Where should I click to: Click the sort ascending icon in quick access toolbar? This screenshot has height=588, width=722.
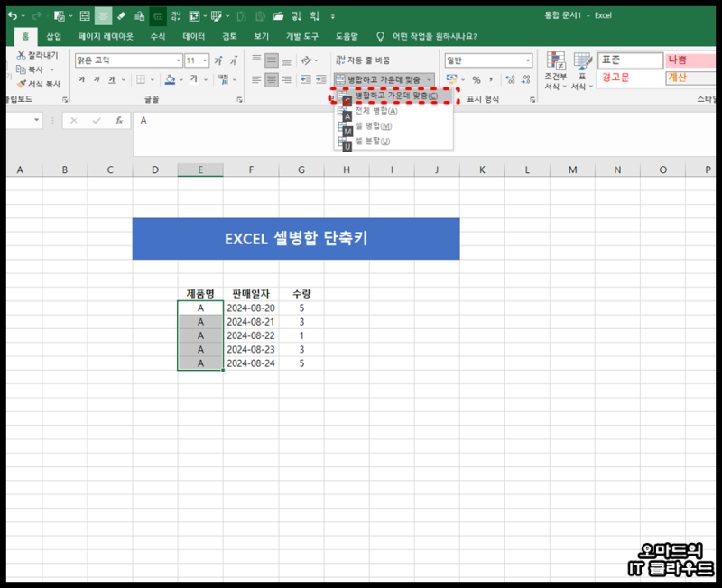click(297, 16)
